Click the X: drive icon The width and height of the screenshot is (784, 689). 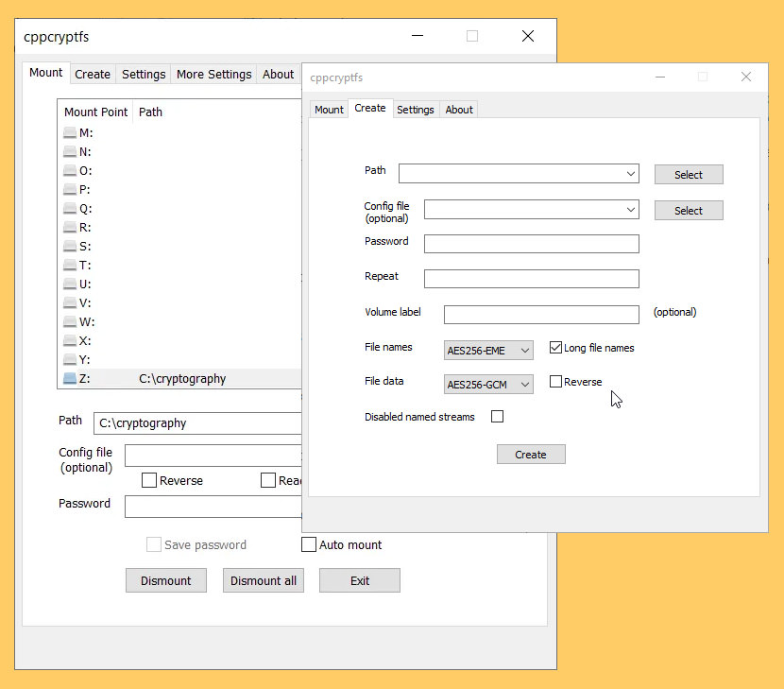tap(70, 341)
